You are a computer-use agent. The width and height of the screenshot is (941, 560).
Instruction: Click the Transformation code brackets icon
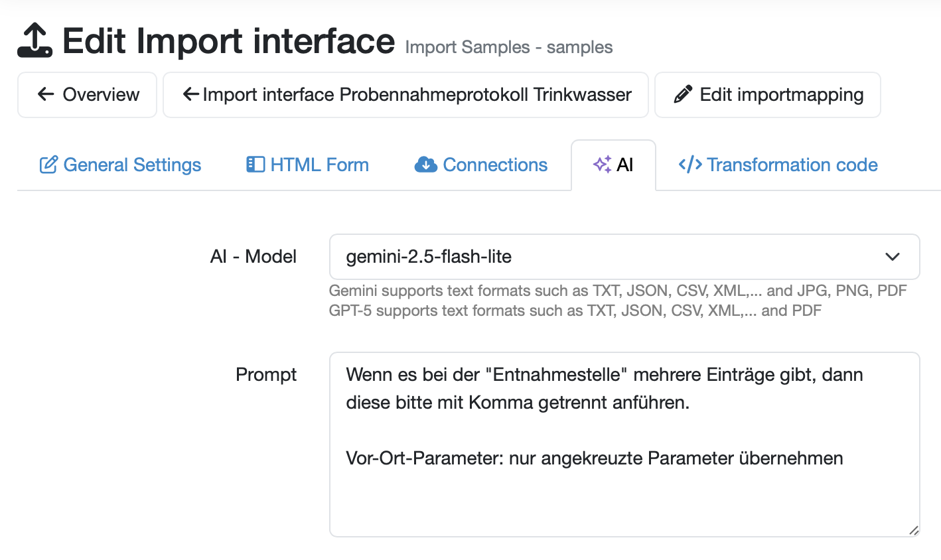(690, 165)
